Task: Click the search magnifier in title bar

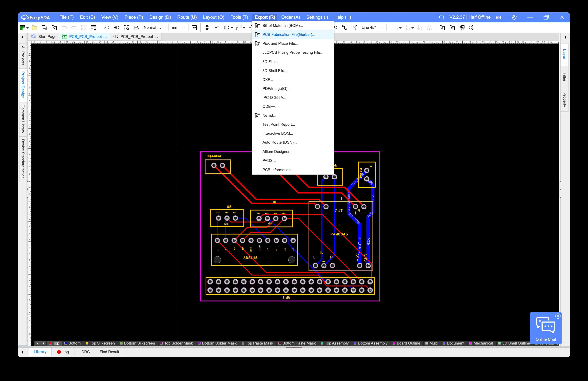Action: coord(441,17)
